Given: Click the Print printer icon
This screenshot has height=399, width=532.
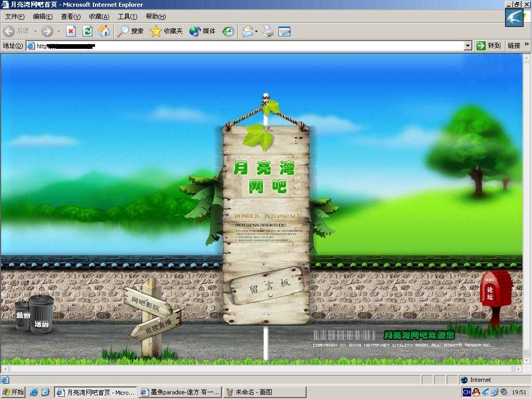Looking at the screenshot, I should click(x=268, y=31).
